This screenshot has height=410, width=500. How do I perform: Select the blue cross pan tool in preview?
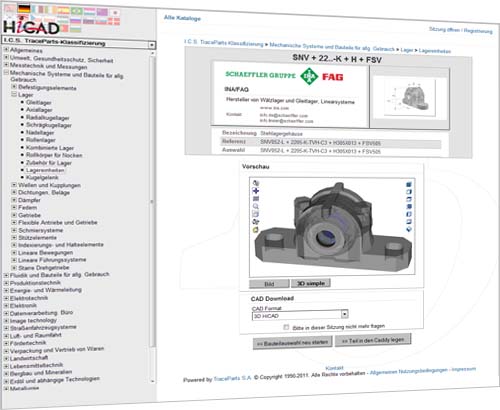(x=256, y=191)
